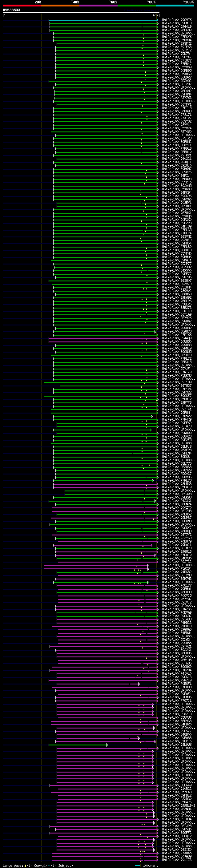The image size is (197, 868).
Task: Click label UniRef100_B9SFX2
Action: click(x=177, y=43)
